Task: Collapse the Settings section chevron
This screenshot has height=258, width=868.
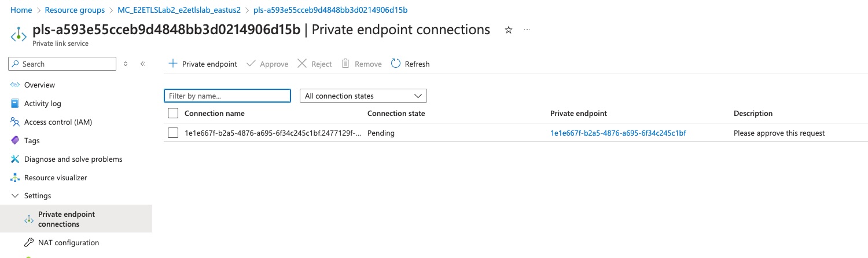Action: point(15,196)
